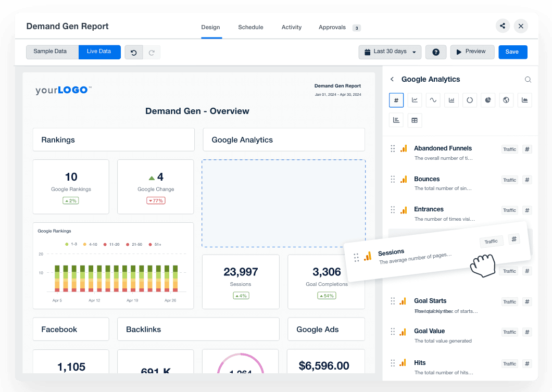
Task: Click the undo arrow button
Action: (x=134, y=52)
